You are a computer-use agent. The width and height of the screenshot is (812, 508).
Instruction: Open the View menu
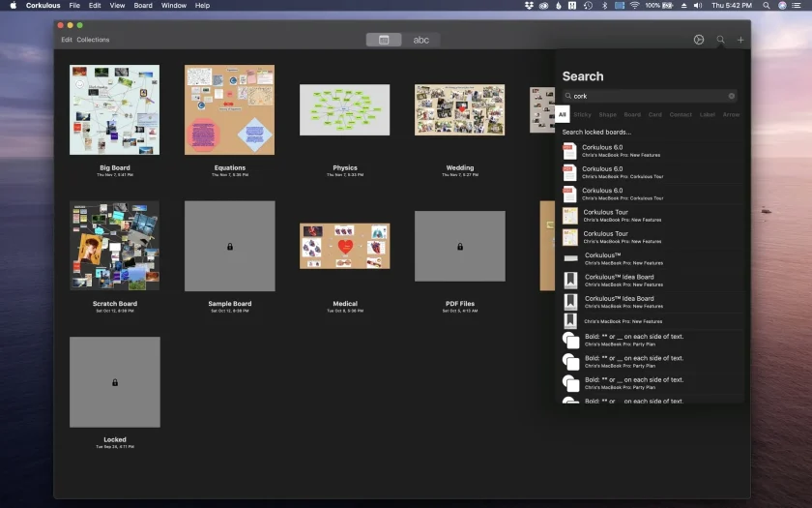pos(117,5)
